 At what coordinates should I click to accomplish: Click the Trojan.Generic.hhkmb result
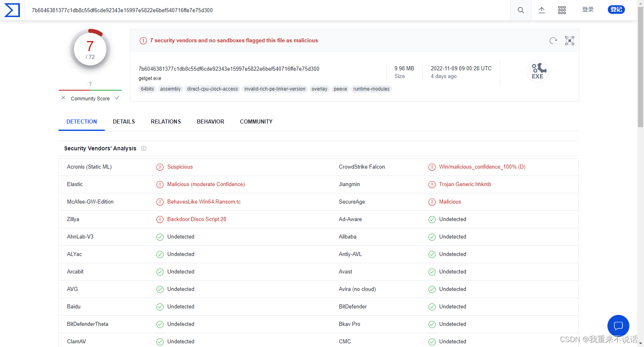[465, 184]
